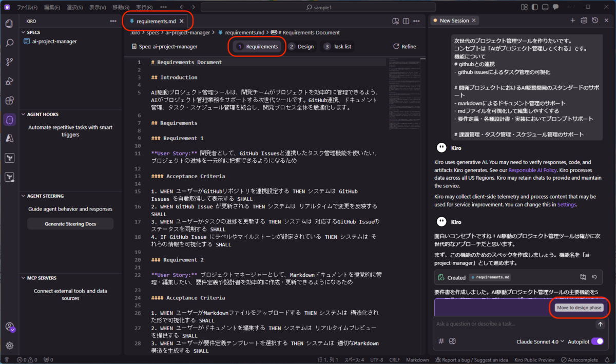Revert changes icon next to requirements.md chip

point(594,277)
